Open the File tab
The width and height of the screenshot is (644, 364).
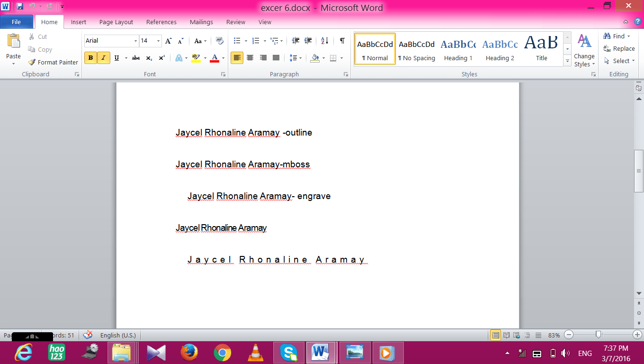pos(17,22)
